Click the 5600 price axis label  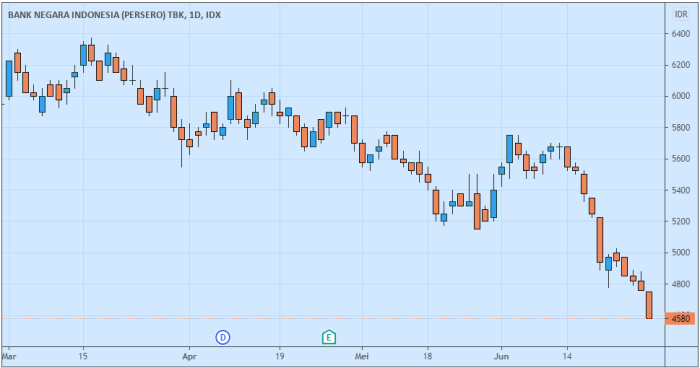coord(680,159)
